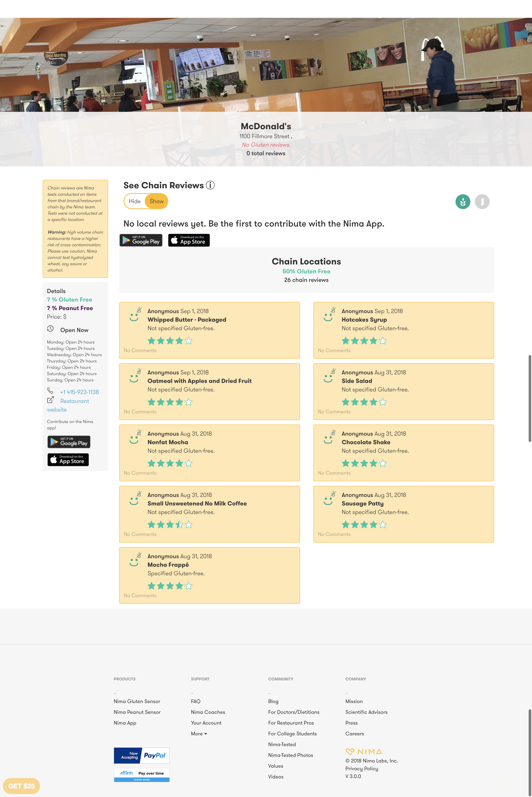Image resolution: width=532 pixels, height=797 pixels.
Task: Click star rating on Side Salad review
Action: coord(364,402)
